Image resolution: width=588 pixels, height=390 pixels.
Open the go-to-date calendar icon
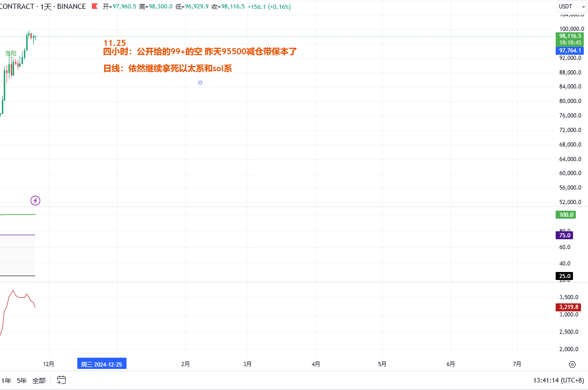pyautogui.click(x=61, y=380)
